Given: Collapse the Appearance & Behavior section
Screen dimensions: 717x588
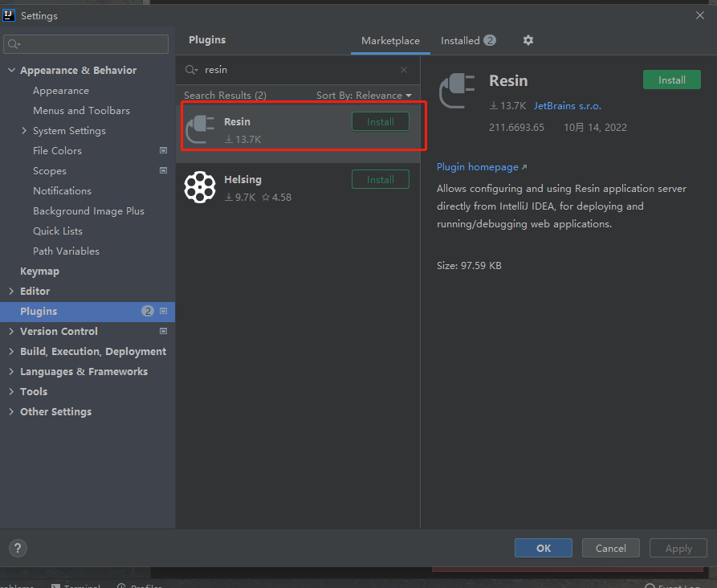Looking at the screenshot, I should (x=11, y=71).
